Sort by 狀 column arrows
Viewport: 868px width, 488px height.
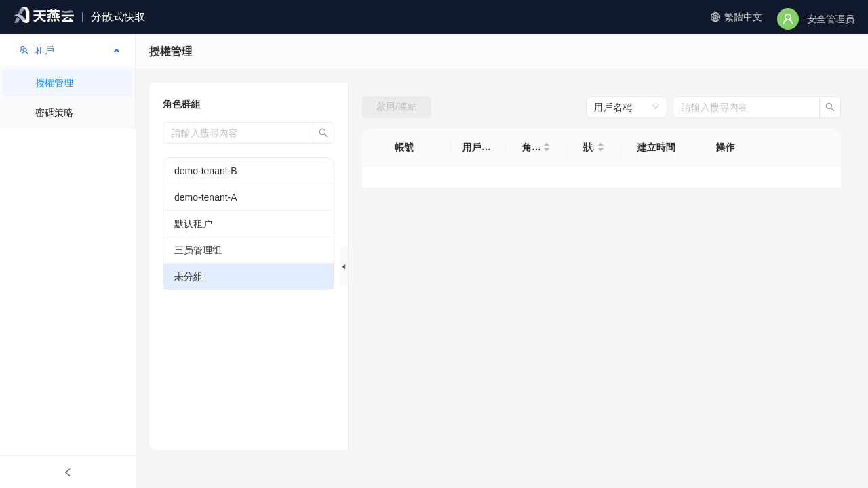601,147
